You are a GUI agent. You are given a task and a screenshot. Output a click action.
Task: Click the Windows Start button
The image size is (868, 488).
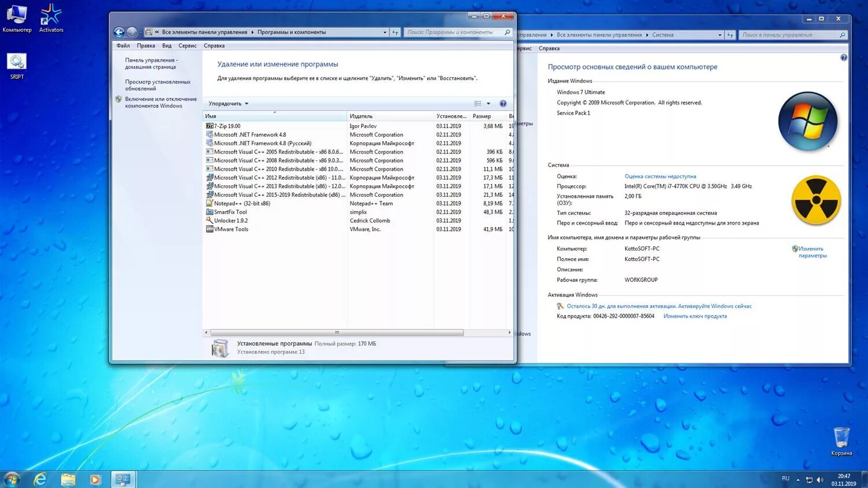point(12,479)
